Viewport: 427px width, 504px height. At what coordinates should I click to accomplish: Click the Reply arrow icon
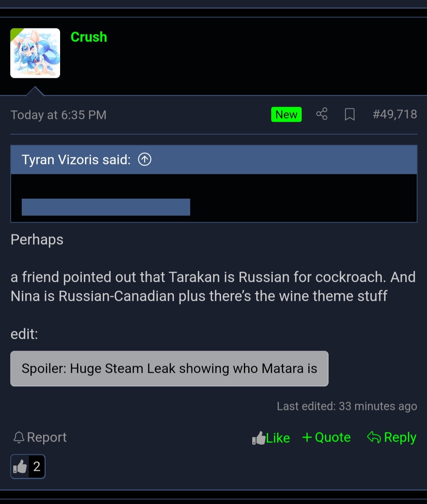click(374, 437)
